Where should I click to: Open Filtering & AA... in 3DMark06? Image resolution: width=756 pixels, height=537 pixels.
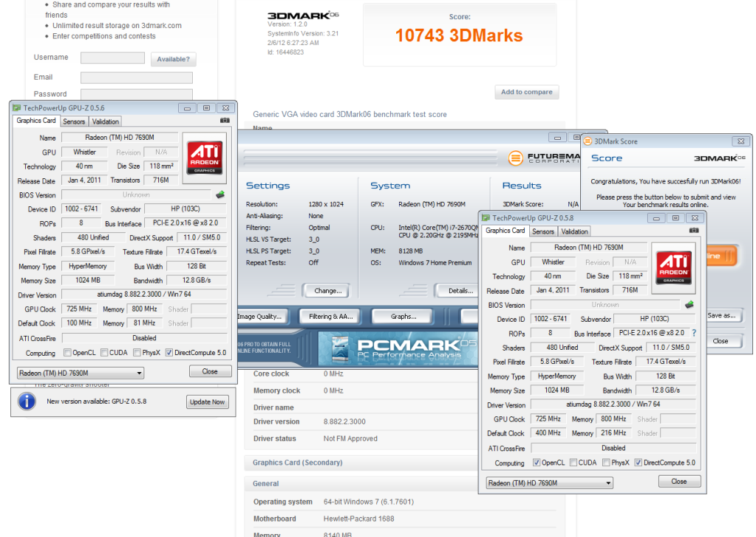(331, 317)
